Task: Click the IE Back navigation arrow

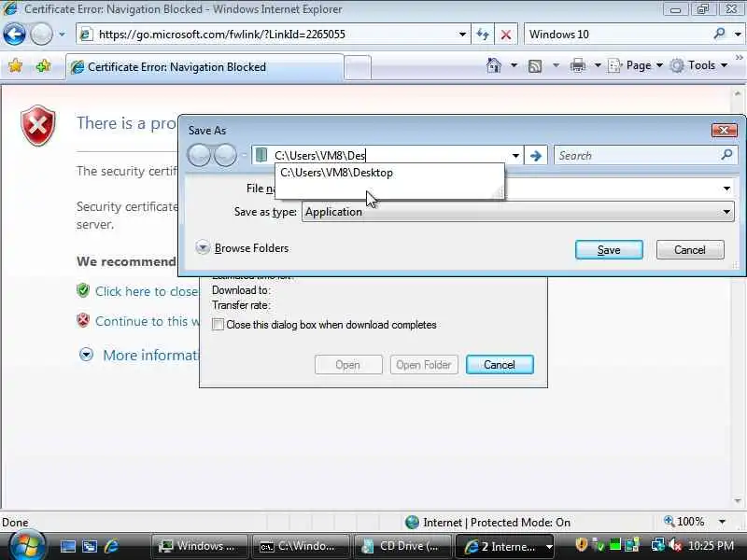Action: pos(14,35)
